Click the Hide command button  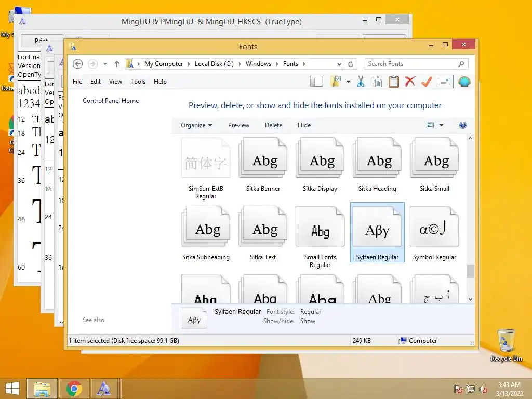tap(304, 125)
